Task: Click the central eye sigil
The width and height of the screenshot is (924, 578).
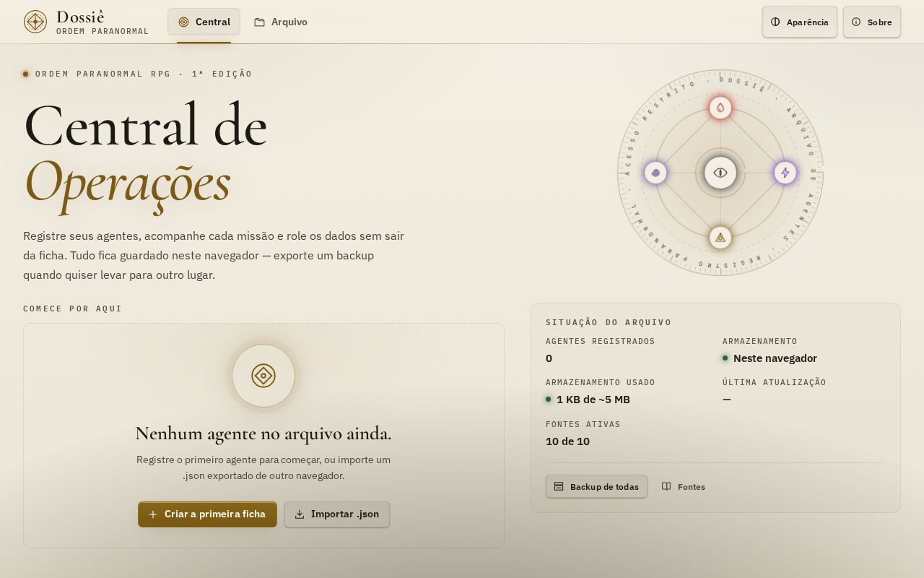Action: (720, 173)
